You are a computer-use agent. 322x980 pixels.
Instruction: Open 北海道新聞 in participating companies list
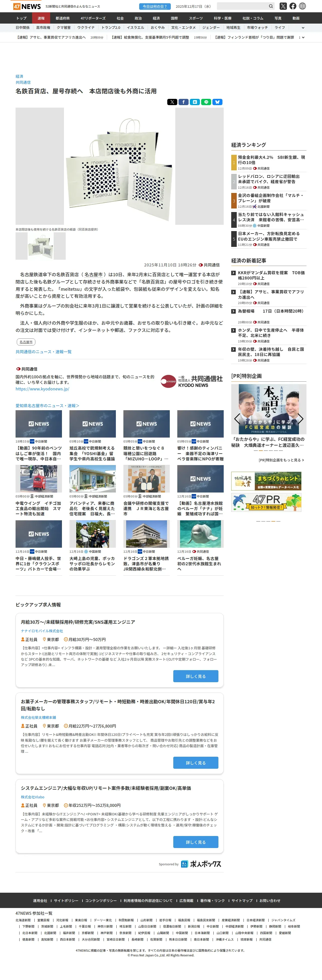pos(23,920)
